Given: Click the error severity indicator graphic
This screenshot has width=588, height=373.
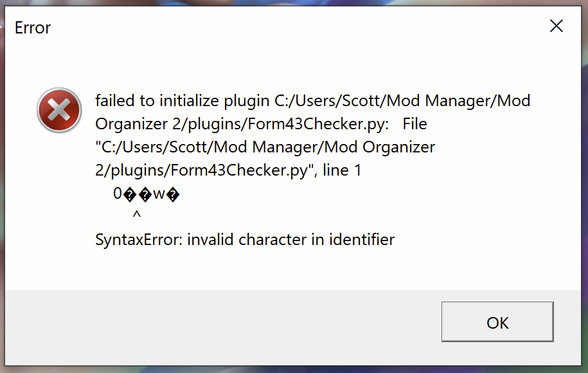Looking at the screenshot, I should (x=58, y=110).
